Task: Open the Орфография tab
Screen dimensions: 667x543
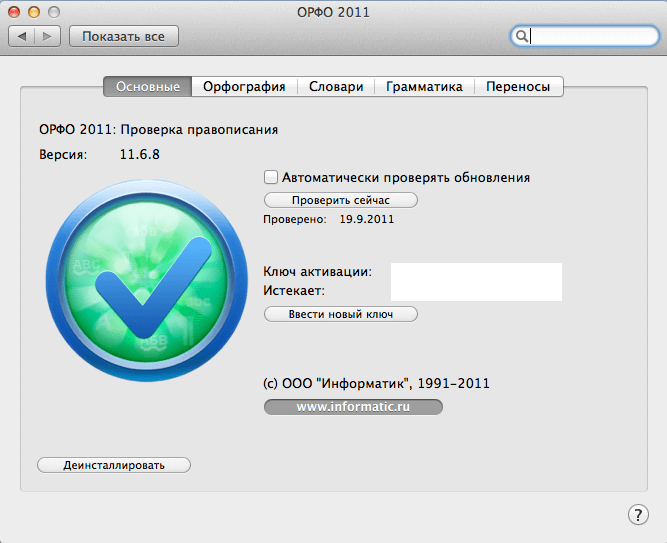Action: click(x=244, y=86)
